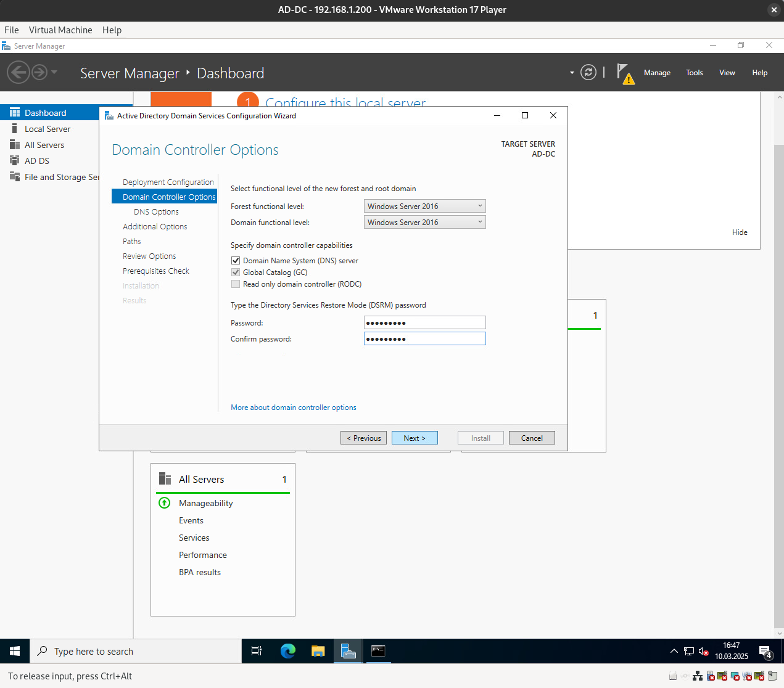Click the VMware USB device status icon

click(x=710, y=676)
